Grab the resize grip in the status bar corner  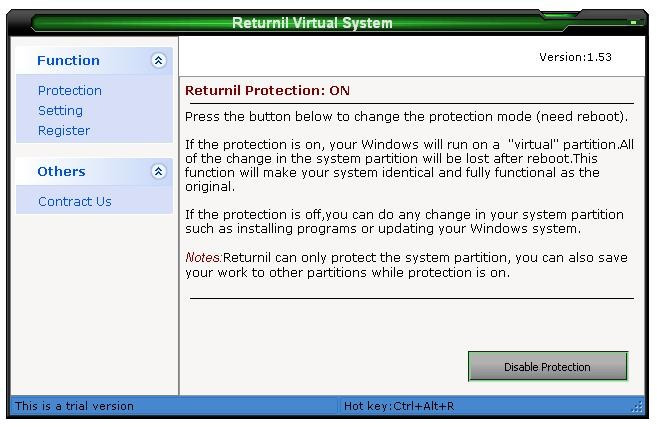point(637,406)
